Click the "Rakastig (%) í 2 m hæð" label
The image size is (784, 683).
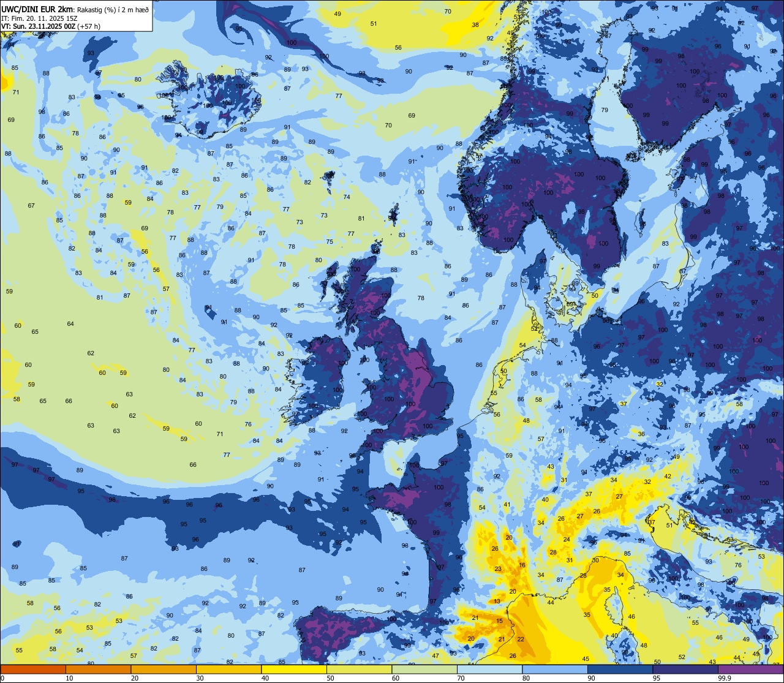tap(113, 10)
